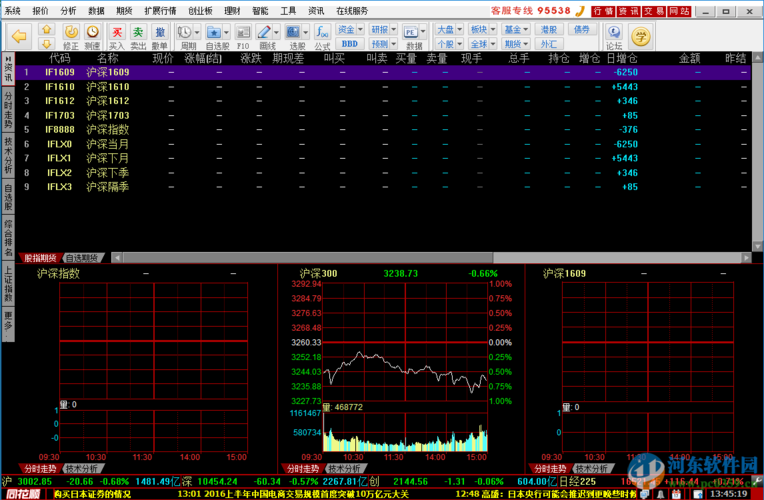Click the 沪深300 intraday chart
The height and width of the screenshot is (500, 764).
[405, 343]
